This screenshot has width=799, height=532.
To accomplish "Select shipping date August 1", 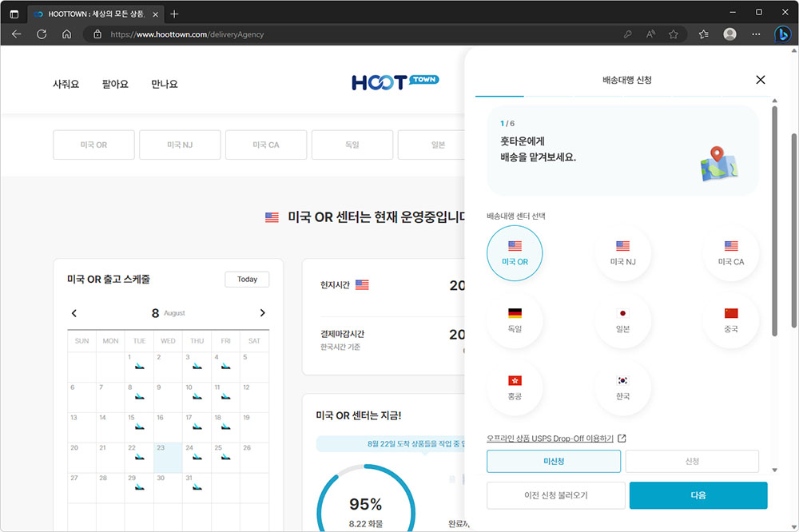I will [139, 367].
